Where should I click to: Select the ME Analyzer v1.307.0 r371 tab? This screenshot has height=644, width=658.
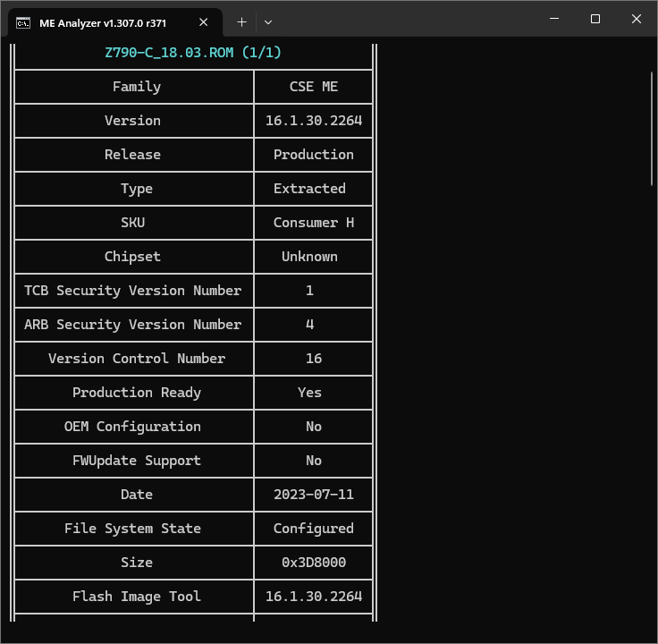point(115,22)
